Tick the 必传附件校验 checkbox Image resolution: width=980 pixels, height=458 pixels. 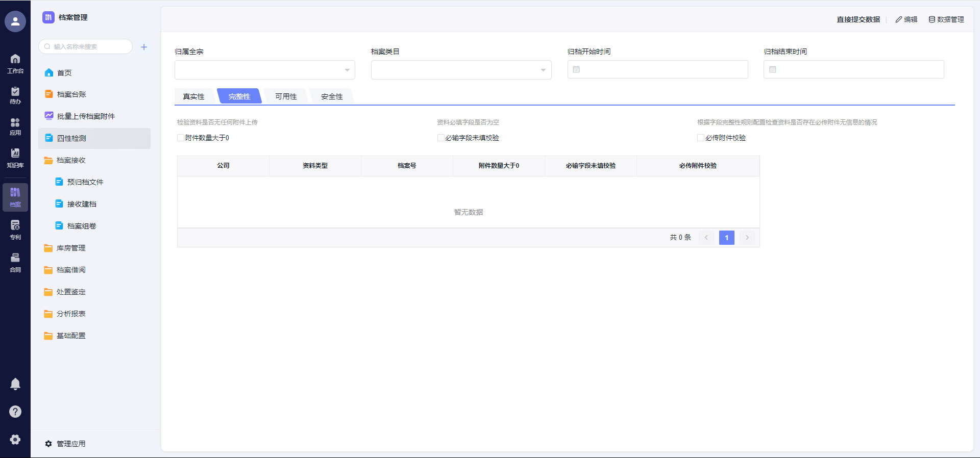pyautogui.click(x=701, y=138)
